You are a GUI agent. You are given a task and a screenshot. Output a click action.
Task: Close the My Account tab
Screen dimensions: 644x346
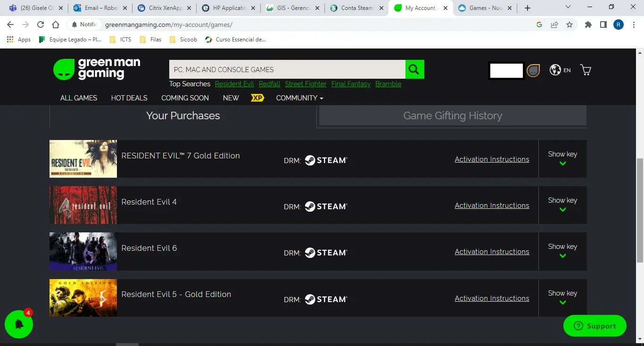(x=446, y=8)
